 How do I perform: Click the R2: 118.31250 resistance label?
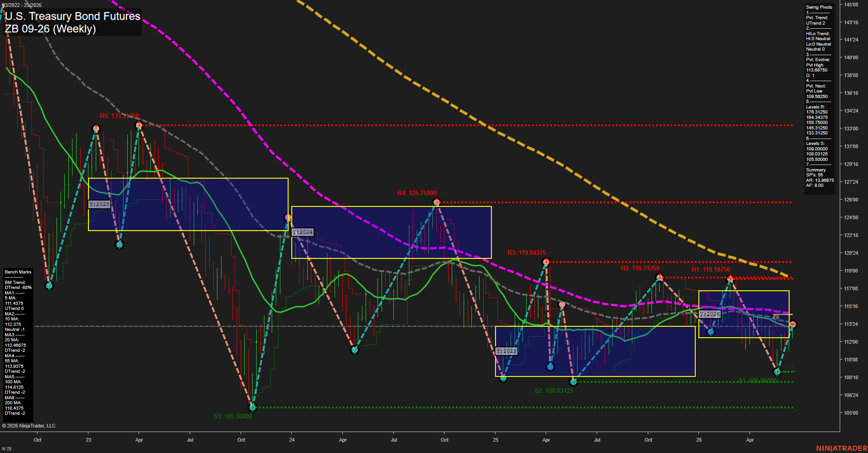click(x=640, y=268)
